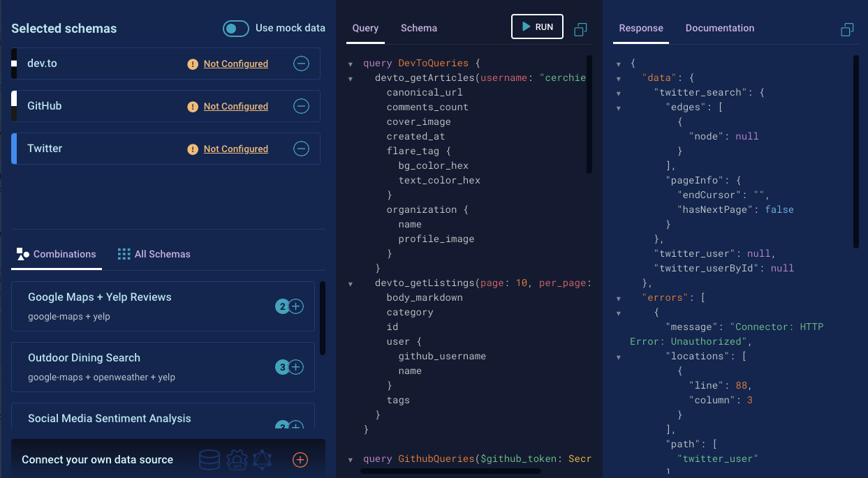
Task: Switch to the Query tab
Action: pos(365,29)
